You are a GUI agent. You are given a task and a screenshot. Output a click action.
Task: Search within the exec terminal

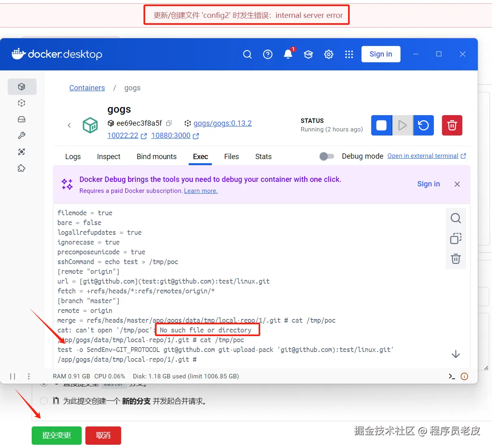[456, 219]
